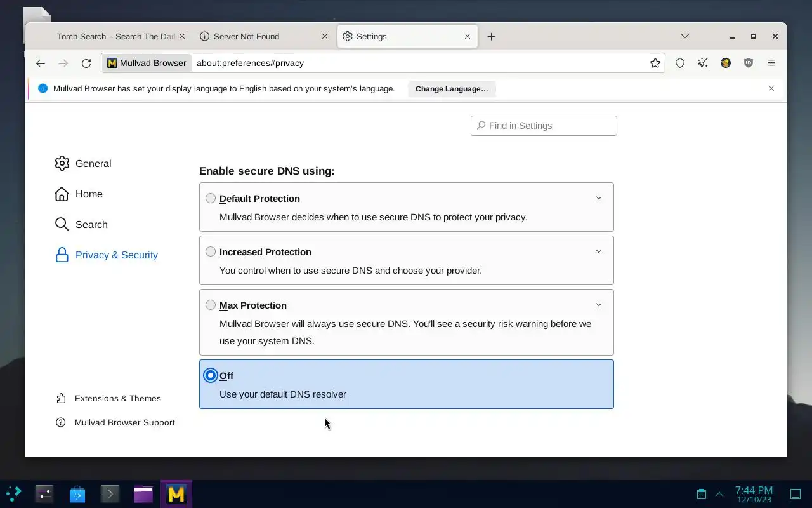Open Mullvad Browser Support link
812x508 pixels.
click(115, 422)
